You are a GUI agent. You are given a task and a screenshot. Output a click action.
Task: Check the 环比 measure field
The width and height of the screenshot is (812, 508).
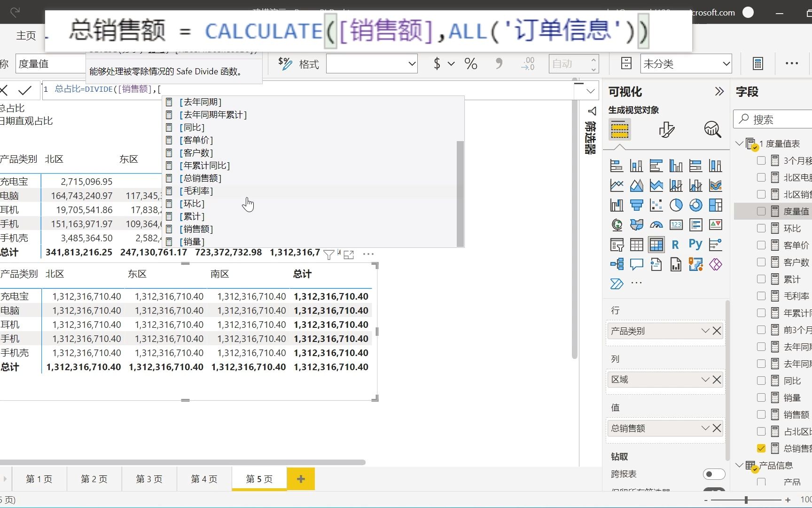[x=761, y=228]
